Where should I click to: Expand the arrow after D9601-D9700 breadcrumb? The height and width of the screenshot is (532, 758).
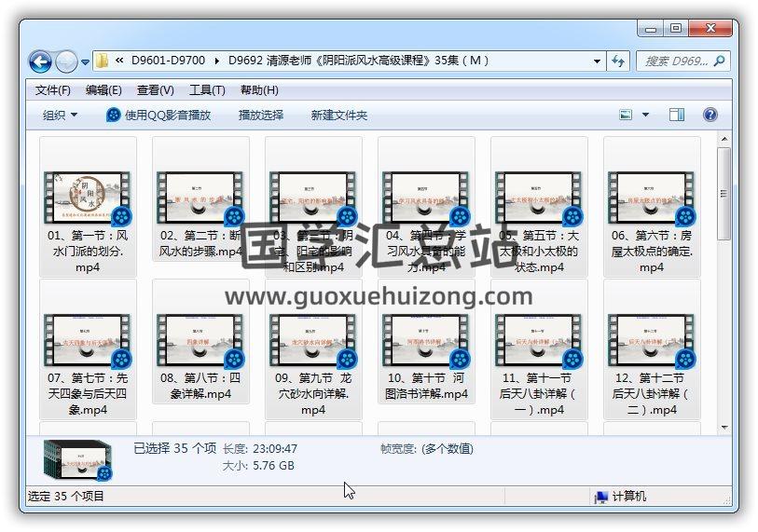pos(216,61)
